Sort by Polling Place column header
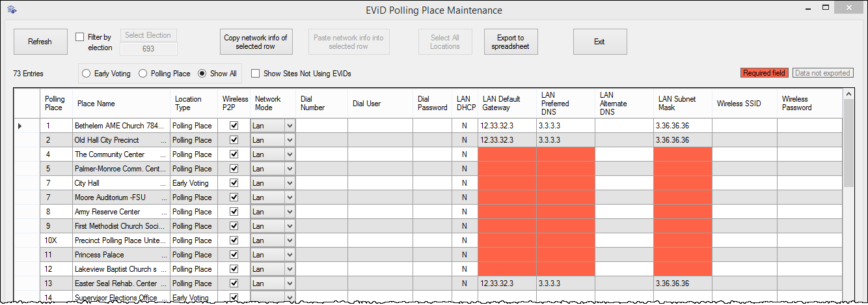 coord(57,104)
